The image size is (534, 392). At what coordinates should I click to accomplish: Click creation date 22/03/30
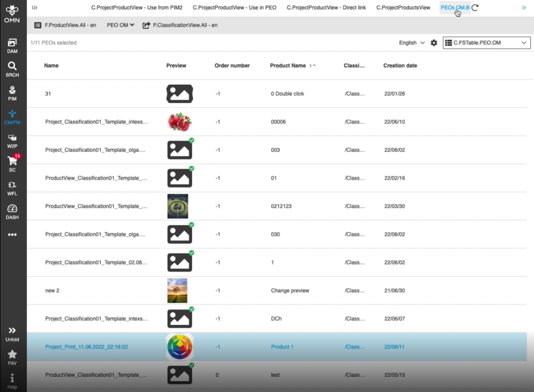[394, 206]
